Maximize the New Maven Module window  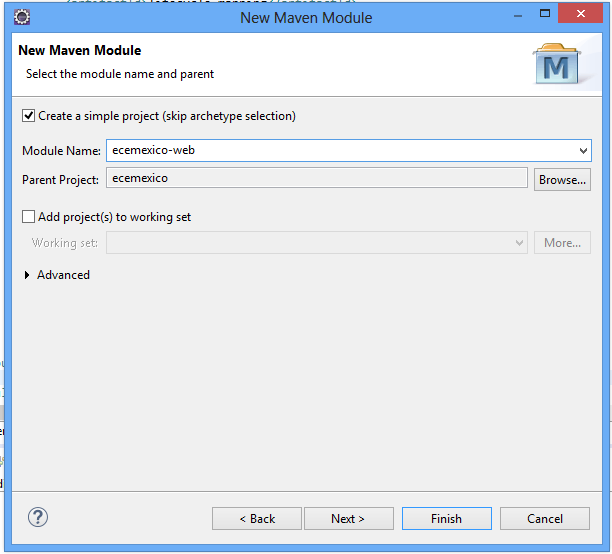coord(544,14)
